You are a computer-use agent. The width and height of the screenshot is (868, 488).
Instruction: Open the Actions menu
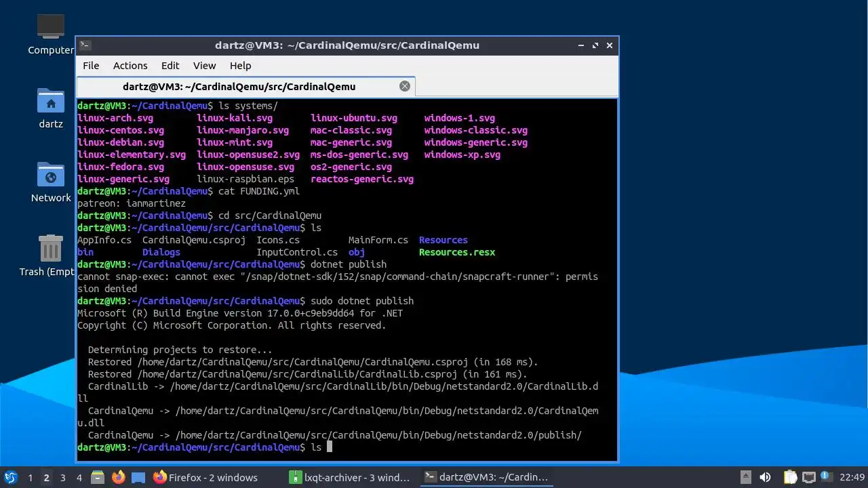[130, 66]
